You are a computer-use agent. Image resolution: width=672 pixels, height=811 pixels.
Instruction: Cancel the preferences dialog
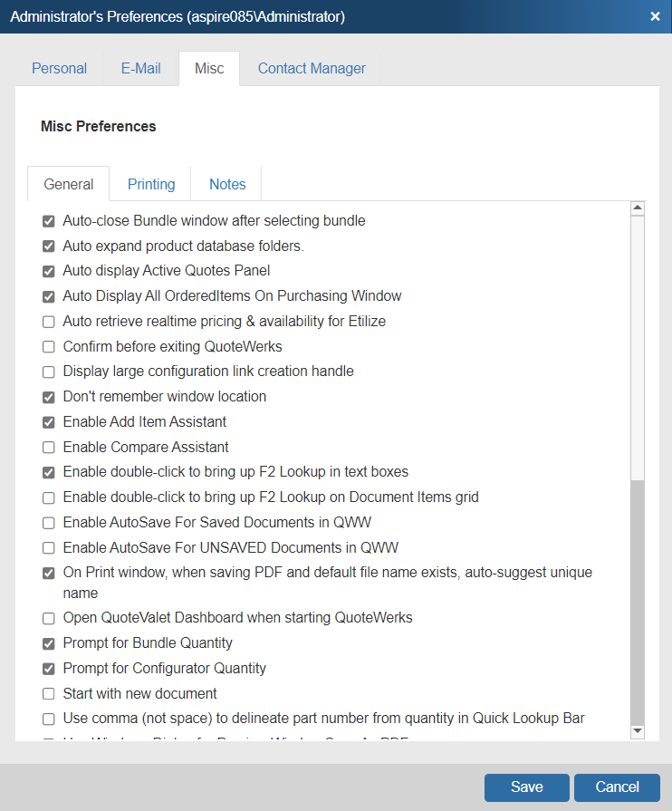(x=617, y=787)
